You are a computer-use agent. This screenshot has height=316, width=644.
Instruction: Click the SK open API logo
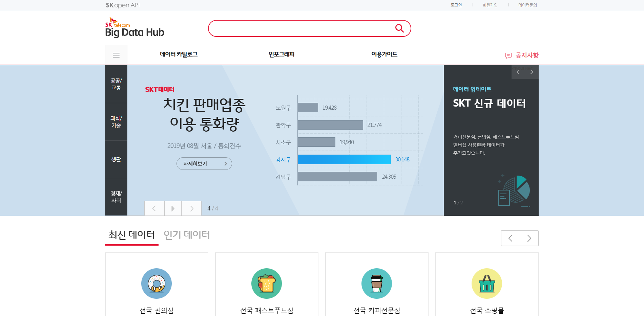click(123, 5)
